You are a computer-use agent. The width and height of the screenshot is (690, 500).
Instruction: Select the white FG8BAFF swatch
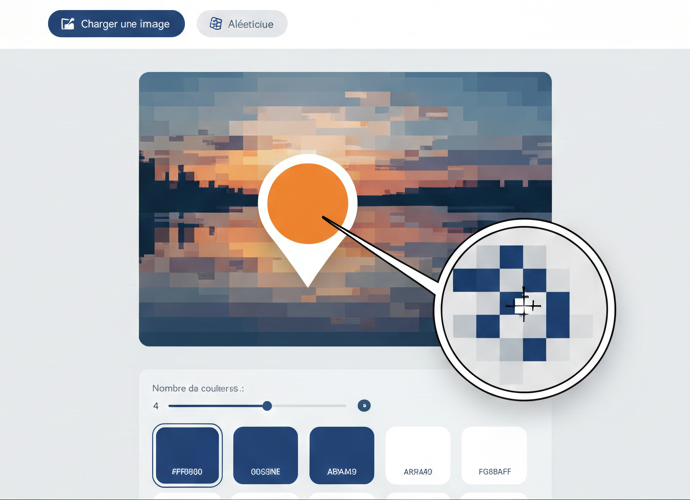point(494,455)
